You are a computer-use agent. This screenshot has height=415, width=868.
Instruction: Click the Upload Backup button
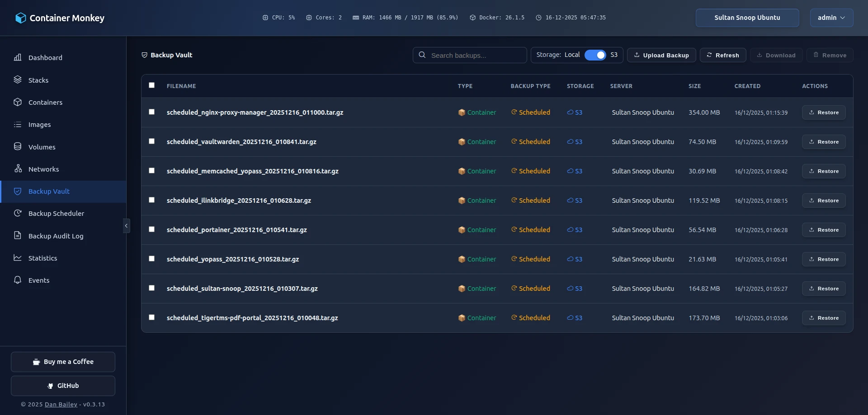coord(661,55)
